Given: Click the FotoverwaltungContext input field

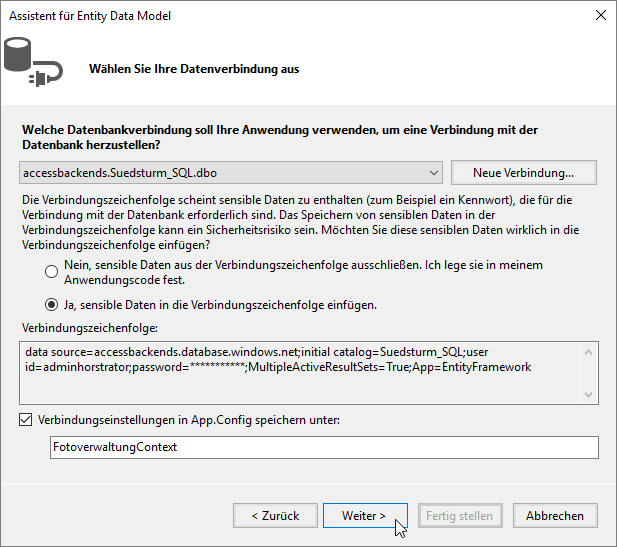Looking at the screenshot, I should (x=323, y=447).
